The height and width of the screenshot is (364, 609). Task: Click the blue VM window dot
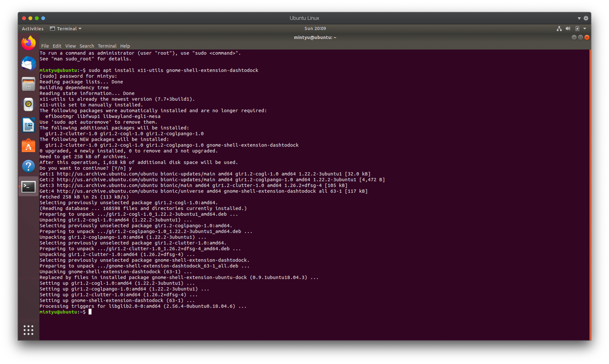click(x=43, y=18)
